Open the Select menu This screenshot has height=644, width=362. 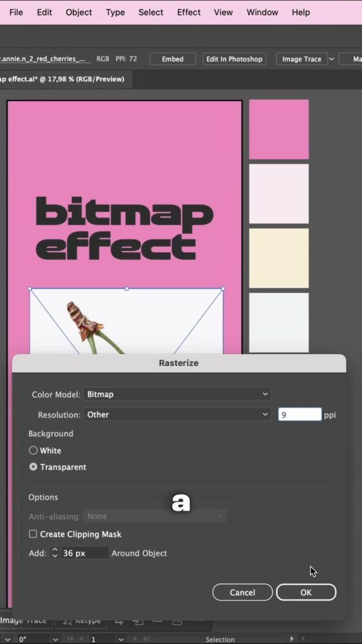pyautogui.click(x=151, y=13)
